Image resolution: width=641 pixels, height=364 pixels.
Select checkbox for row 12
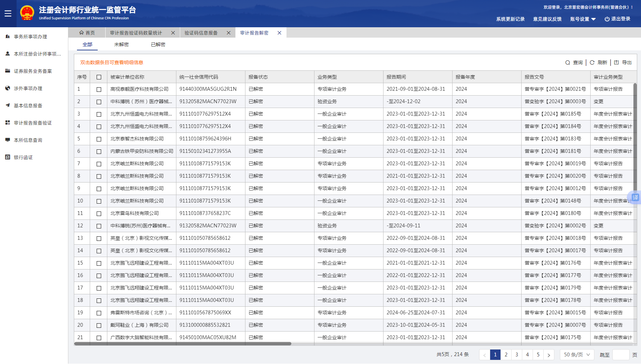click(99, 226)
